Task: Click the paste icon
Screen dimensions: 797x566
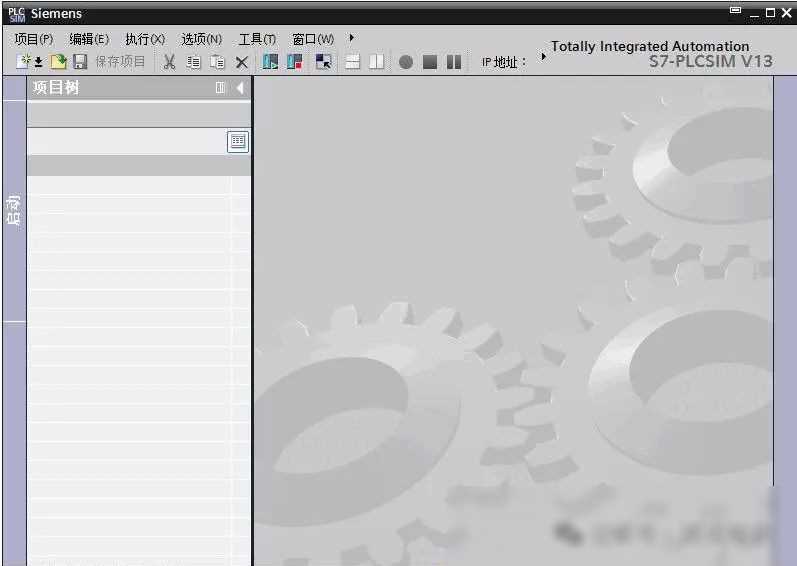Action: coord(218,62)
